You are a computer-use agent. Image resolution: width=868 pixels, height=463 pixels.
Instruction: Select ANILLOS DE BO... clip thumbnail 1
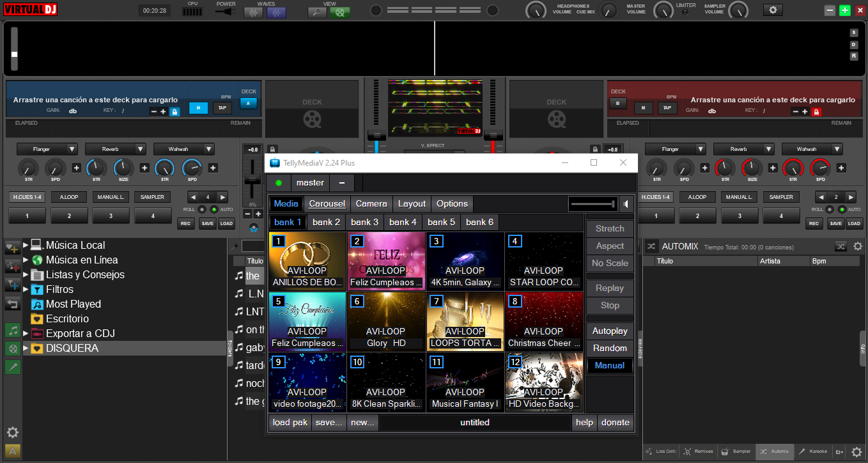coord(307,261)
